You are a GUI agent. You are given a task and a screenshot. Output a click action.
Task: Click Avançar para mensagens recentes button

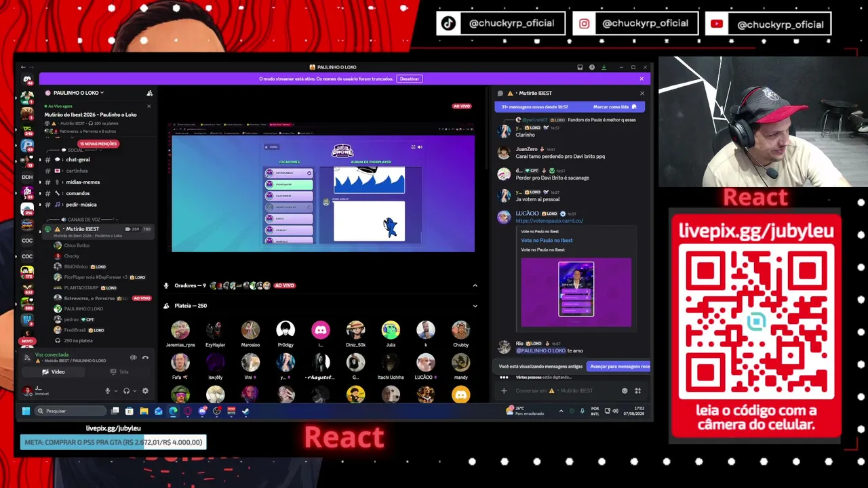(618, 367)
